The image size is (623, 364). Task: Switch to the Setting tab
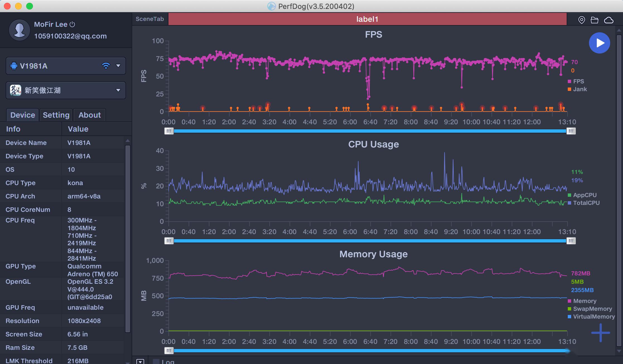pos(56,115)
